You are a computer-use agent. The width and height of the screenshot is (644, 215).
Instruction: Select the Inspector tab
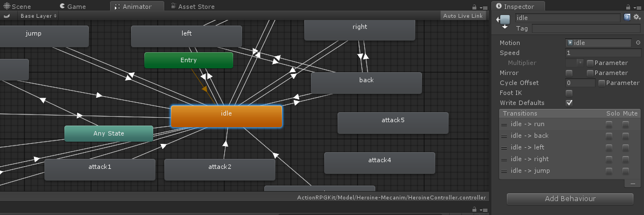pos(519,6)
